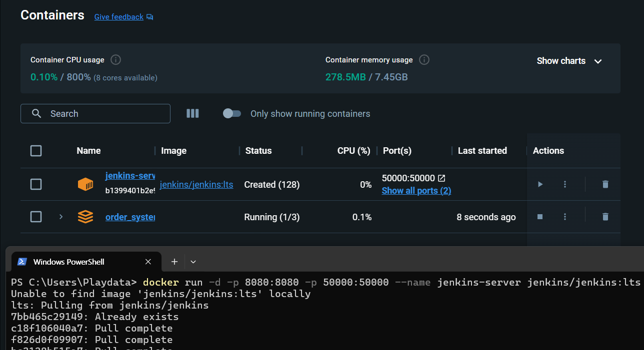This screenshot has width=644, height=350.
Task: Open more actions menu for order_system row
Action: (x=565, y=217)
